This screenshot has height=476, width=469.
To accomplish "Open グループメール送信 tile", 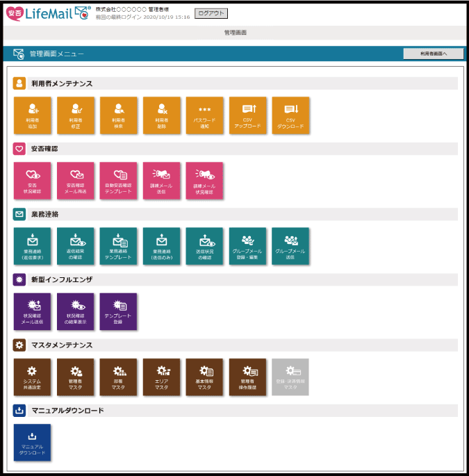I will tap(290, 245).
